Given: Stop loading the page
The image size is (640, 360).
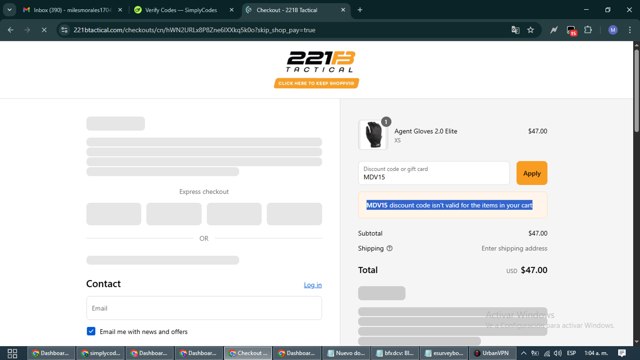Looking at the screenshot, I should pos(44,30).
